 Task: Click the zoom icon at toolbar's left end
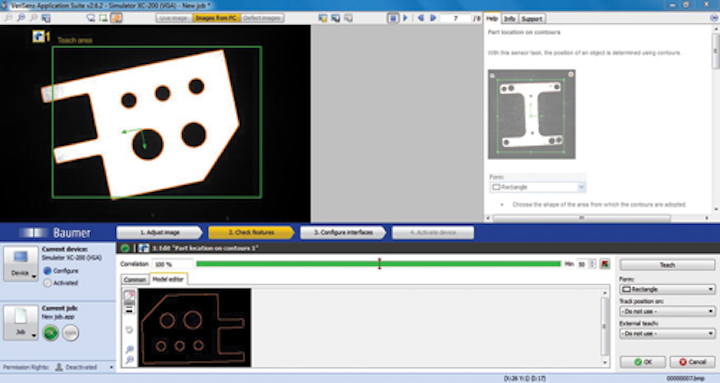coord(8,18)
